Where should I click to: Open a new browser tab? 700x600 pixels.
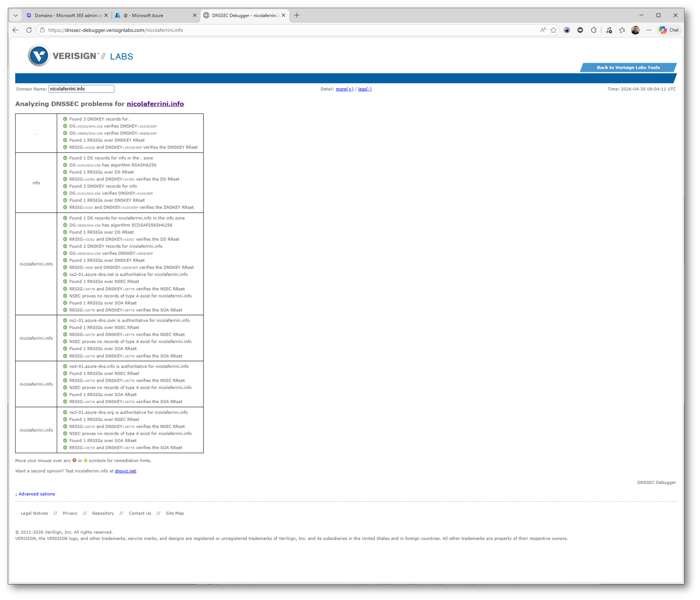click(297, 16)
